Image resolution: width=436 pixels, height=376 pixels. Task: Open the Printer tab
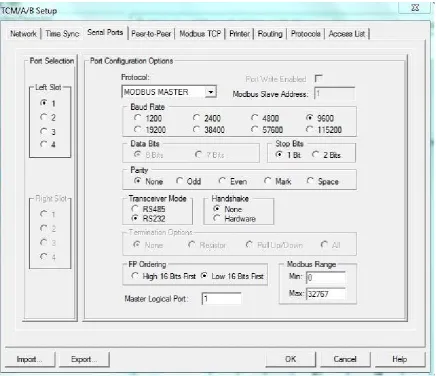[239, 34]
